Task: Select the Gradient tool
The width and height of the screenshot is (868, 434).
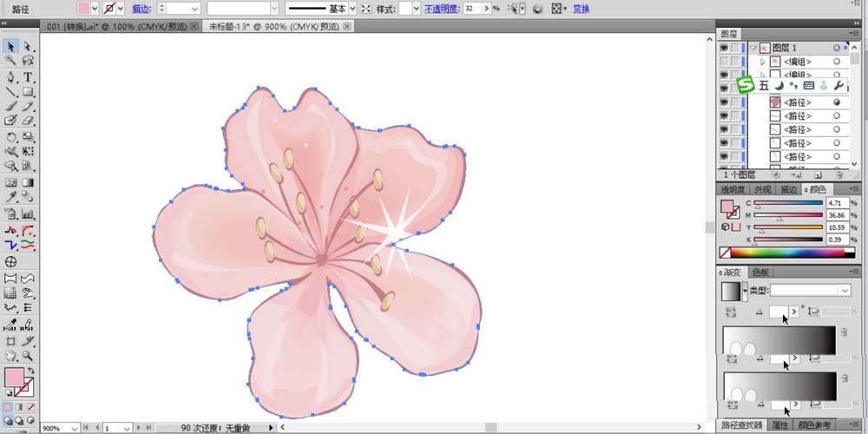Action: (28, 182)
